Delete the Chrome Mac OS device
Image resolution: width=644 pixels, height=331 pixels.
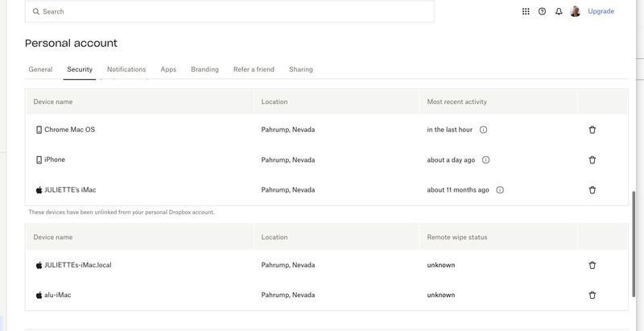tap(592, 130)
